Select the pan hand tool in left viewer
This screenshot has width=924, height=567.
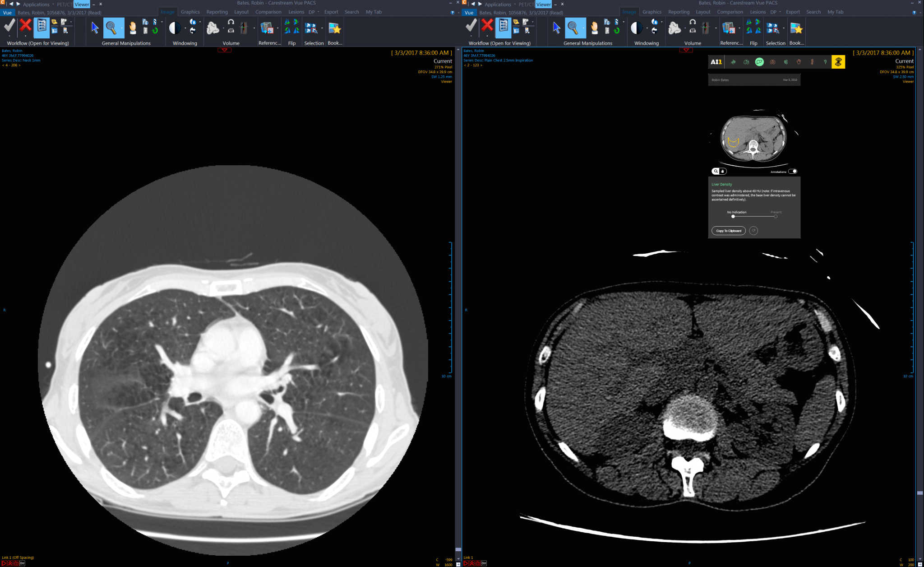133,28
